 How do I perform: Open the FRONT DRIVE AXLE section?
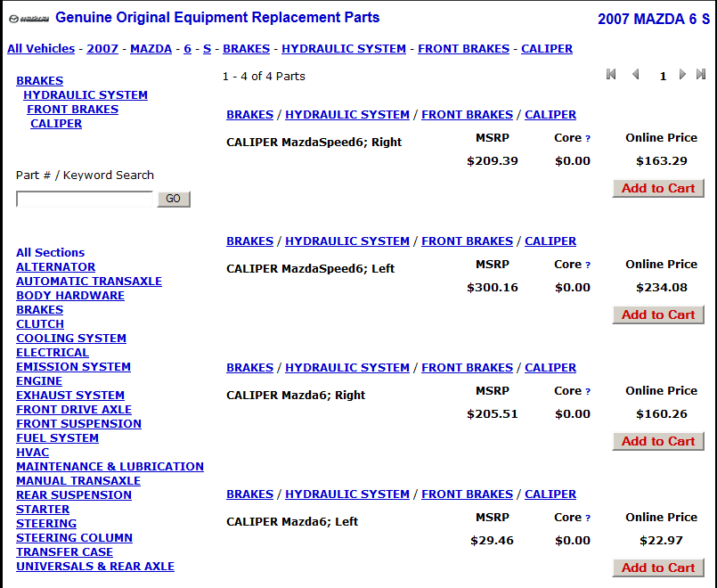pyautogui.click(x=74, y=410)
